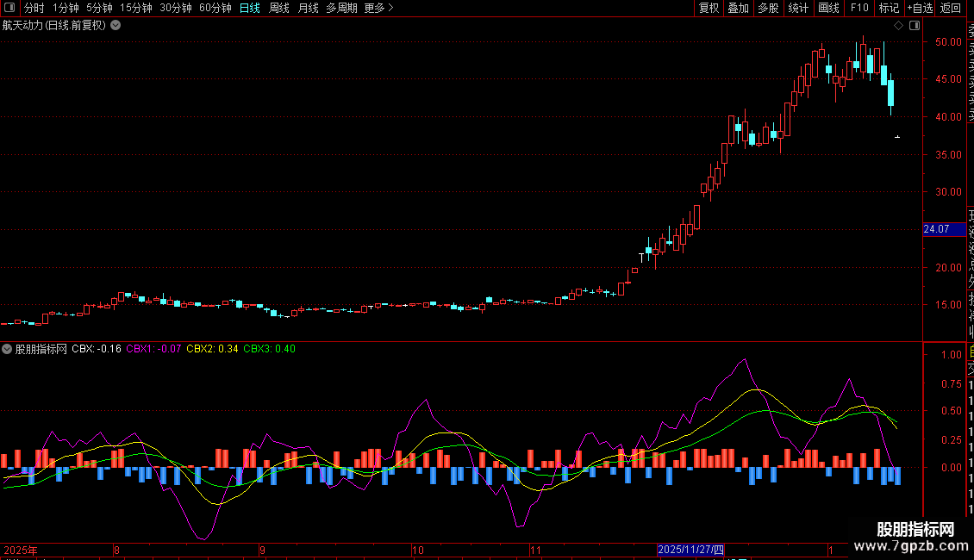Open the 画线 drawing tool
Image resolution: width=974 pixels, height=560 pixels.
[828, 8]
